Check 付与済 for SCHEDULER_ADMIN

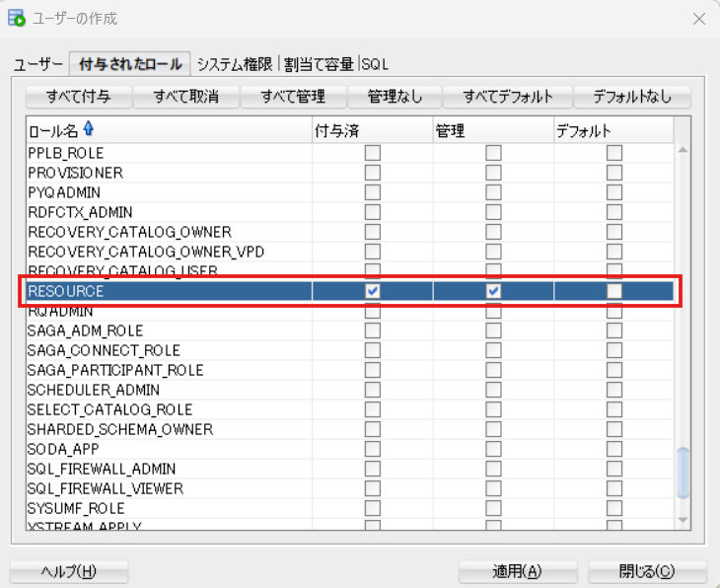[373, 390]
